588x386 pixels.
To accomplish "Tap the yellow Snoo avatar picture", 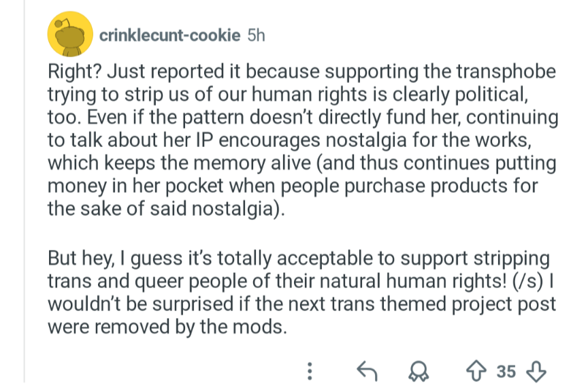I will [x=70, y=34].
